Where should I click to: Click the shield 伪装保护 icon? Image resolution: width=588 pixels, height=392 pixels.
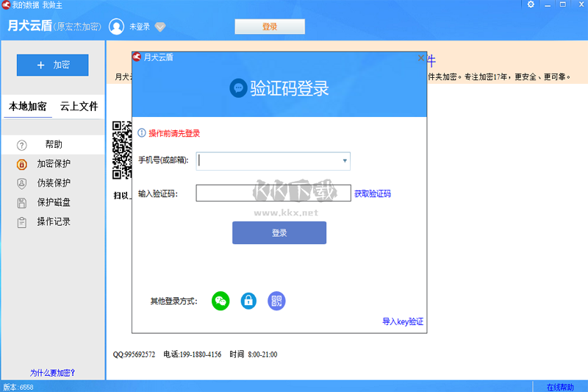point(22,183)
